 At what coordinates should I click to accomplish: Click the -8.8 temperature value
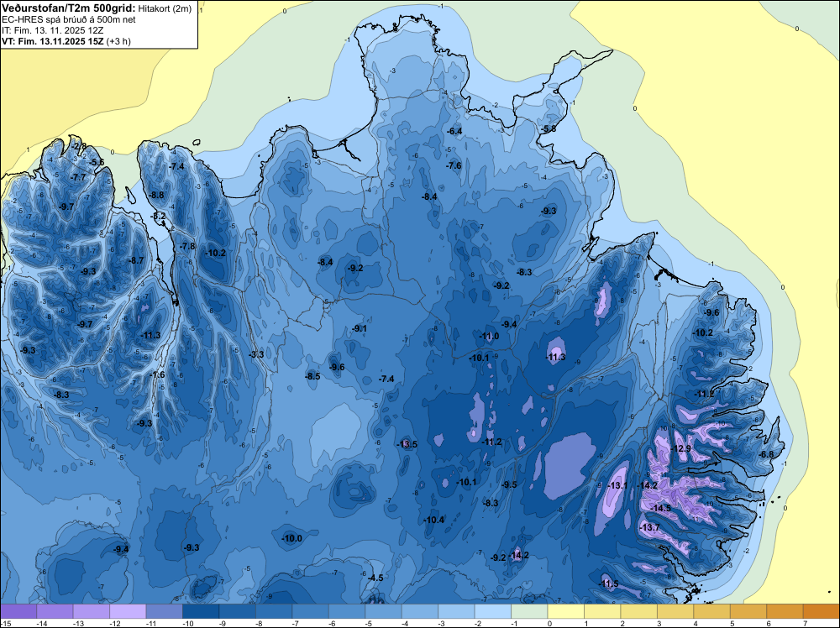pyautogui.click(x=156, y=195)
